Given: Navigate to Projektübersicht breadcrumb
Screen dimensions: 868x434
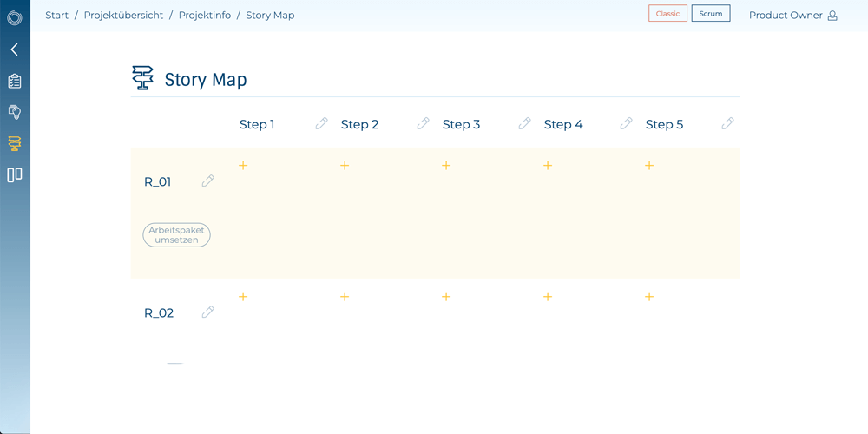Looking at the screenshot, I should click(123, 16).
